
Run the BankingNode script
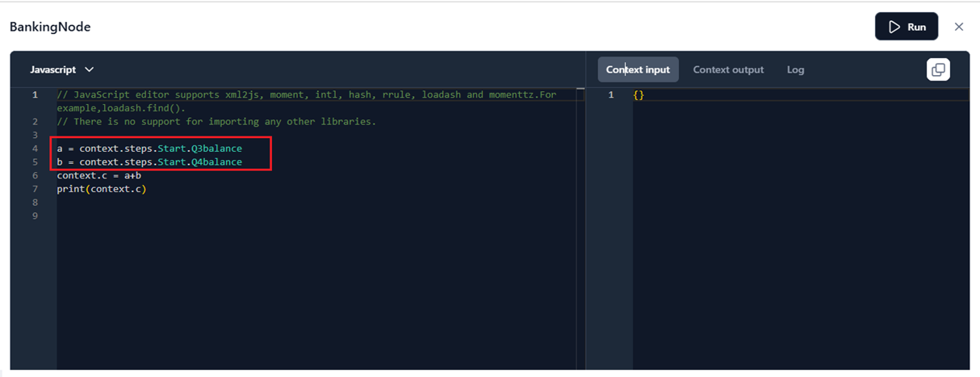907,27
